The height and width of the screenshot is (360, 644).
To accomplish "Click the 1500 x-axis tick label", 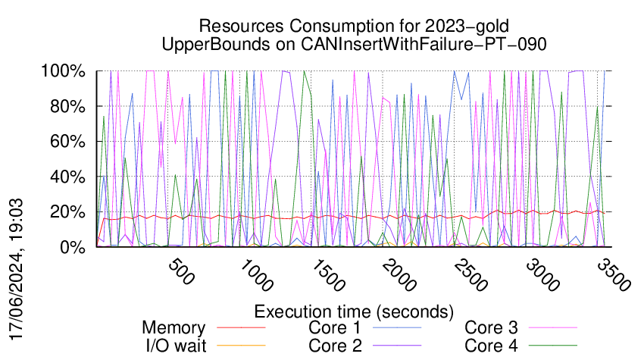I will coord(327,275).
